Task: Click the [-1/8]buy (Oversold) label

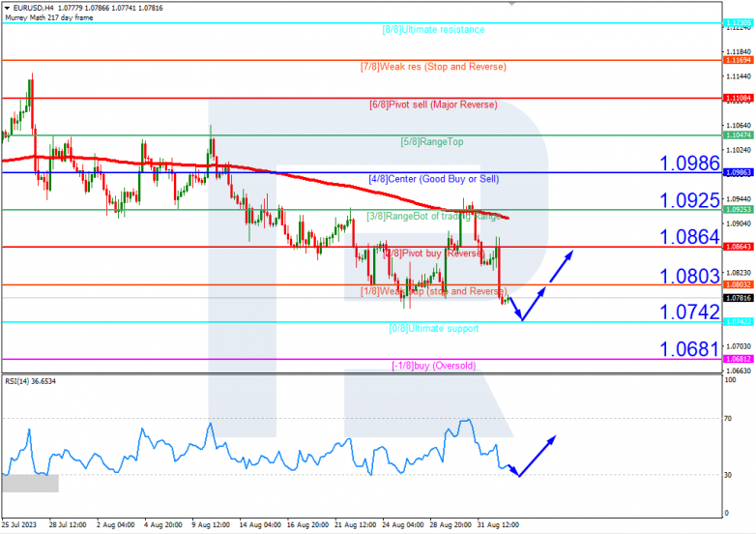Action: (434, 366)
